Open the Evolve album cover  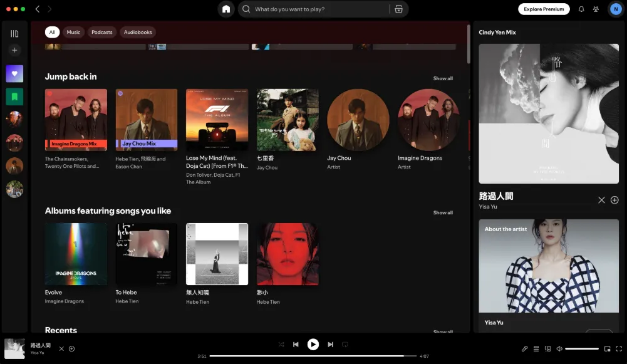tap(76, 254)
